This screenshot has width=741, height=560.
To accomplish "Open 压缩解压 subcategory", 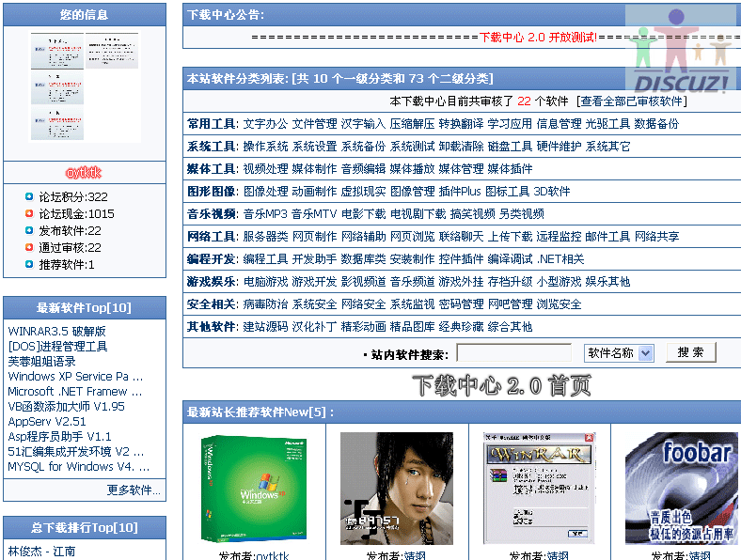I will click(412, 124).
